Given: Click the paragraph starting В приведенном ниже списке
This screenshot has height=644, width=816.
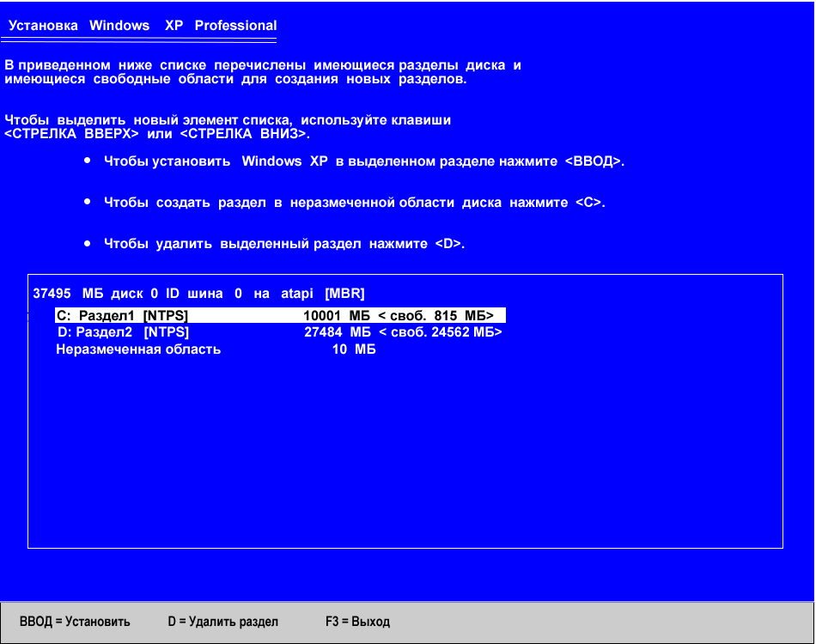Looking at the screenshot, I should click(x=263, y=72).
